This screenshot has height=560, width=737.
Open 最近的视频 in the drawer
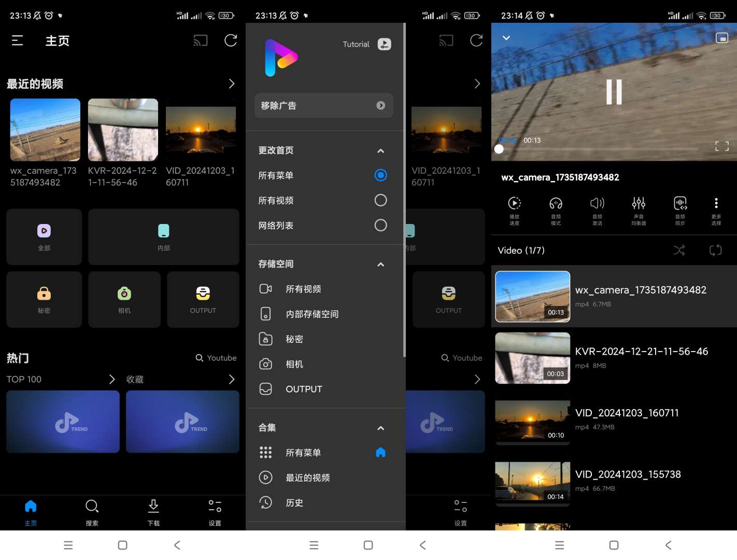click(325, 478)
